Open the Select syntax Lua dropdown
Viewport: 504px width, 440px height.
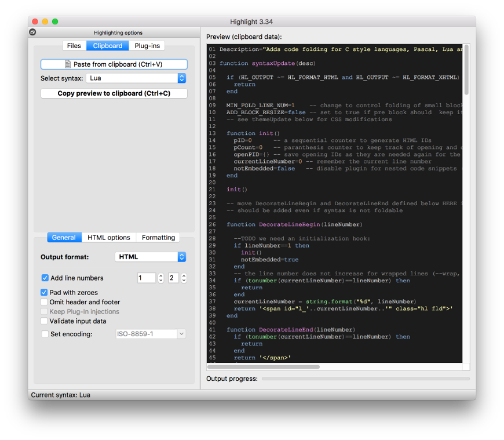[136, 78]
